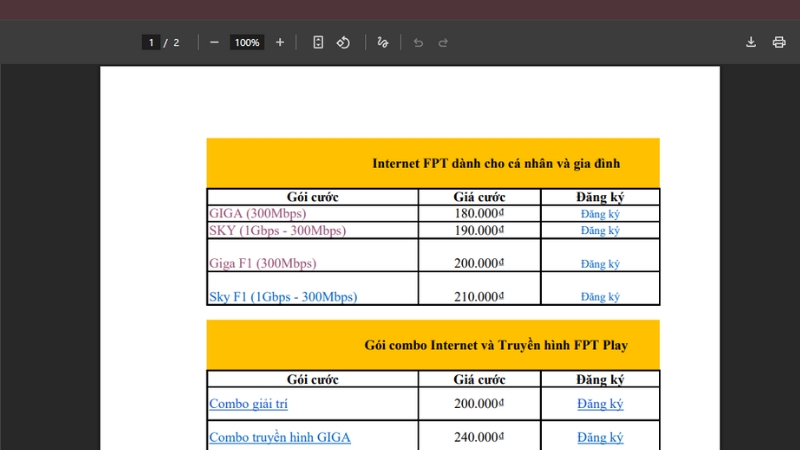Click the zoom in plus button

coord(280,42)
